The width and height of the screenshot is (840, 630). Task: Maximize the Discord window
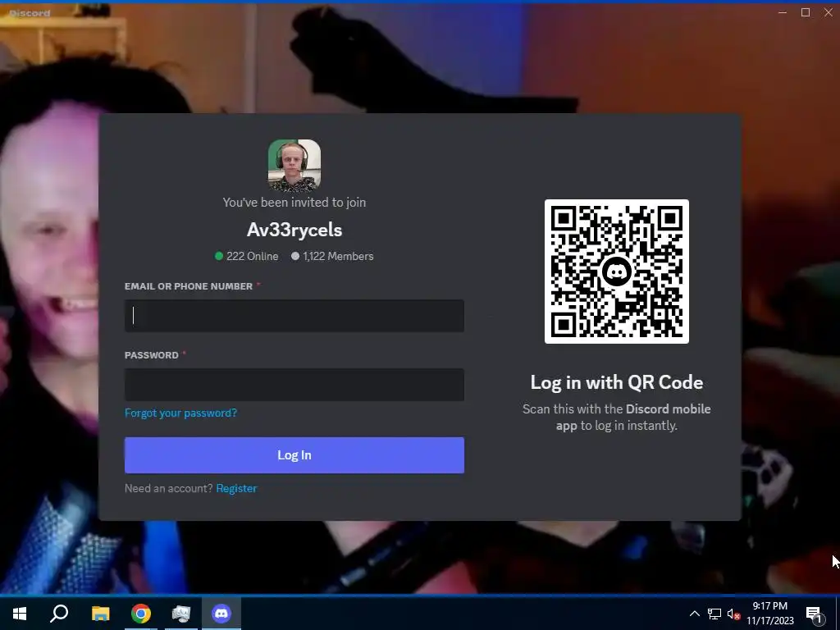coord(806,12)
